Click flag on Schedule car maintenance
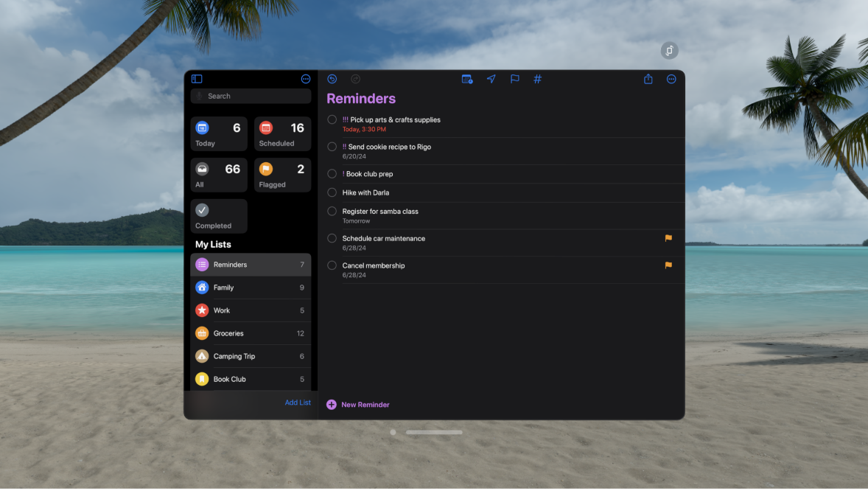 point(669,238)
